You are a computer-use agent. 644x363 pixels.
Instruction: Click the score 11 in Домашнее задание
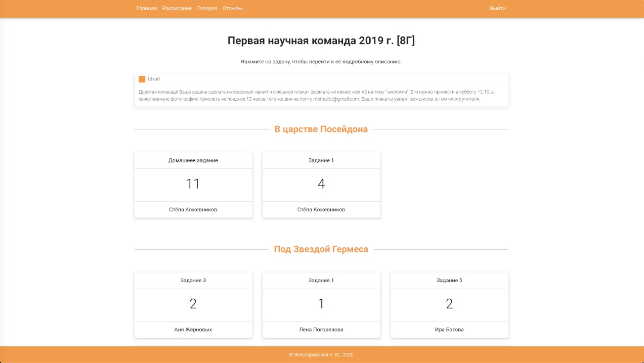point(193,184)
